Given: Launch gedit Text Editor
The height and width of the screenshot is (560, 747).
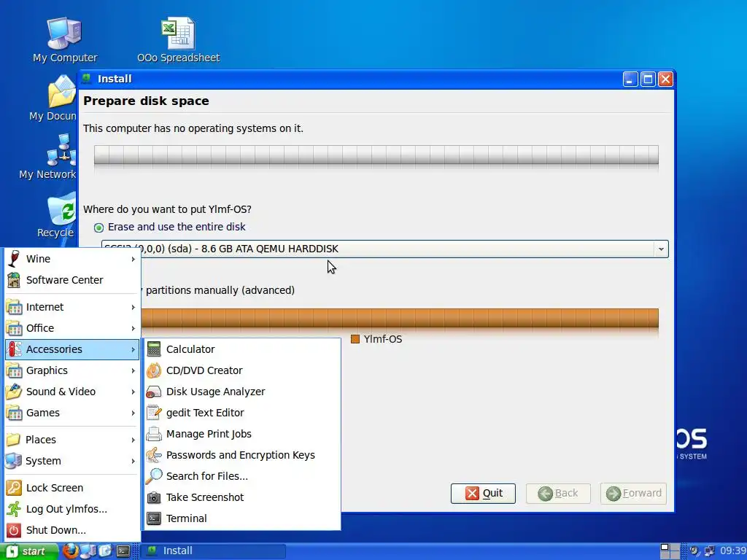Looking at the screenshot, I should point(241,413).
